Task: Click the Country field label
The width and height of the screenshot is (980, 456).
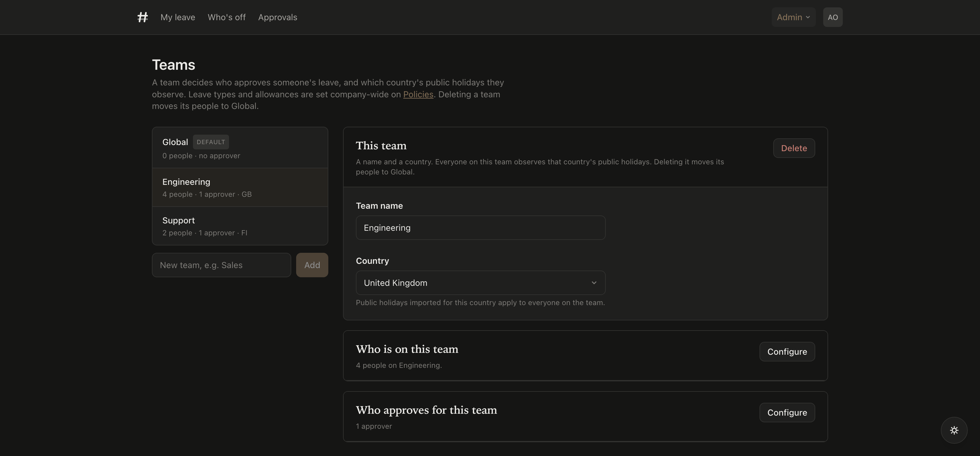Action: (372, 261)
